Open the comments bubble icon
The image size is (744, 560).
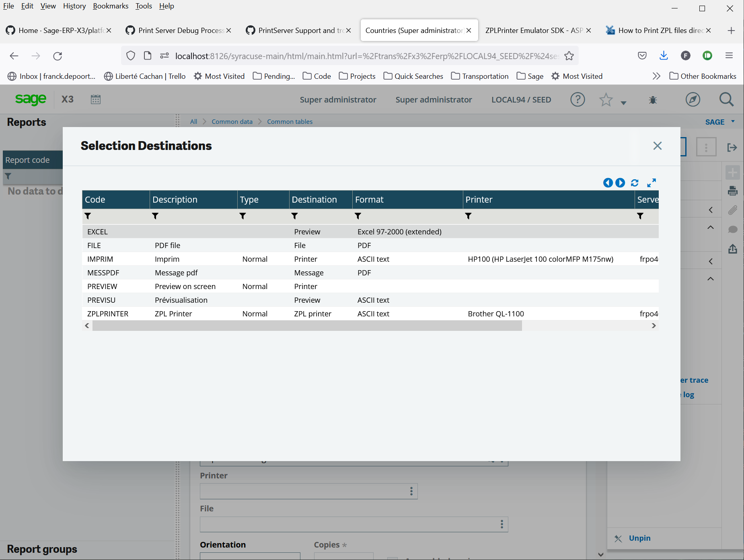tap(733, 229)
